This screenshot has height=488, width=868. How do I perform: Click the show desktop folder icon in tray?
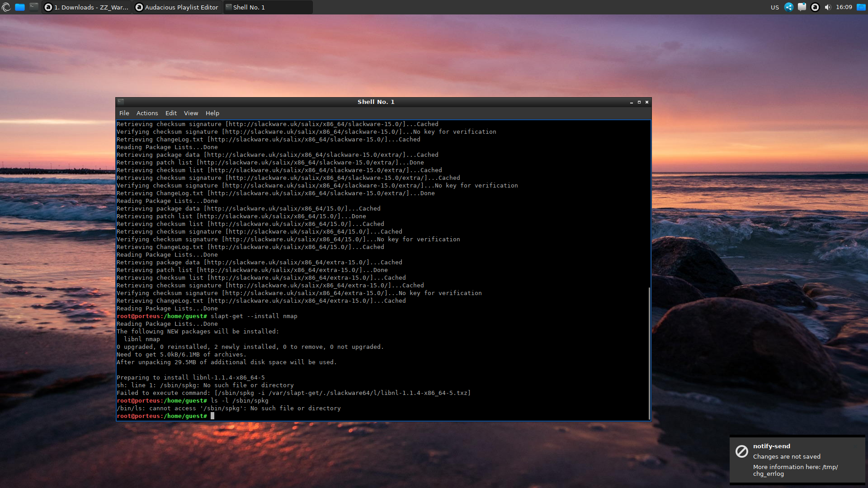click(861, 7)
